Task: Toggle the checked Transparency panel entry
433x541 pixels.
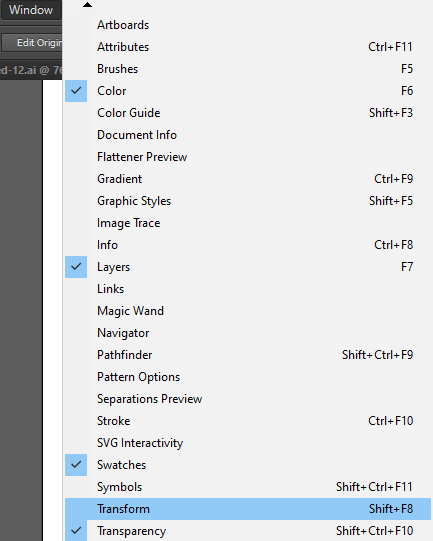Action: tap(248, 531)
